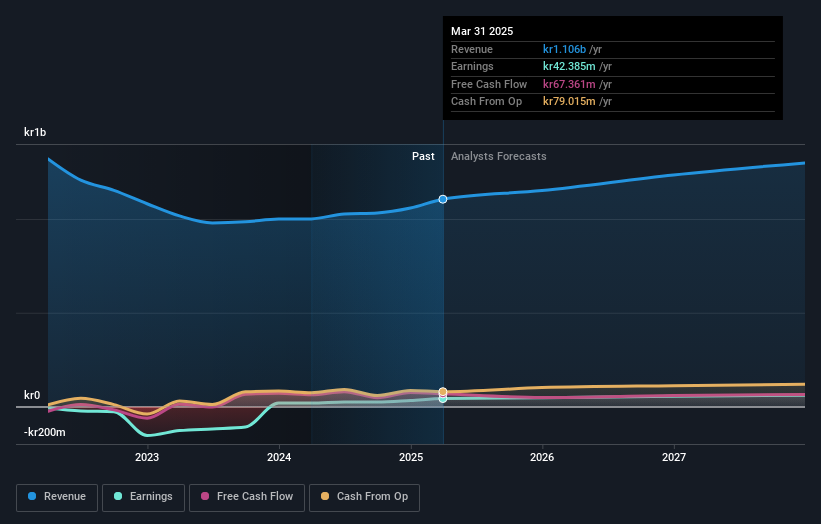The height and width of the screenshot is (524, 821).
Task: Click the Free Cash Flow label in tooltip
Action: tap(489, 84)
